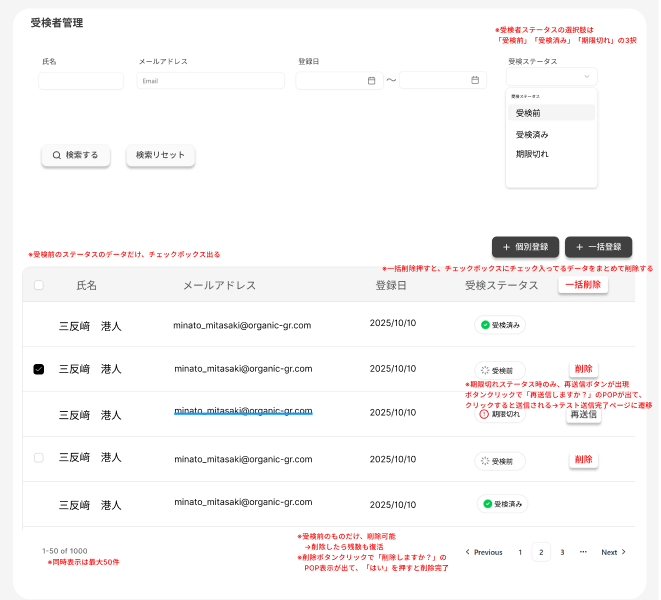This screenshot has height=600, width=661.
Task: Click the 期限切れ warning status badge
Action: point(500,413)
